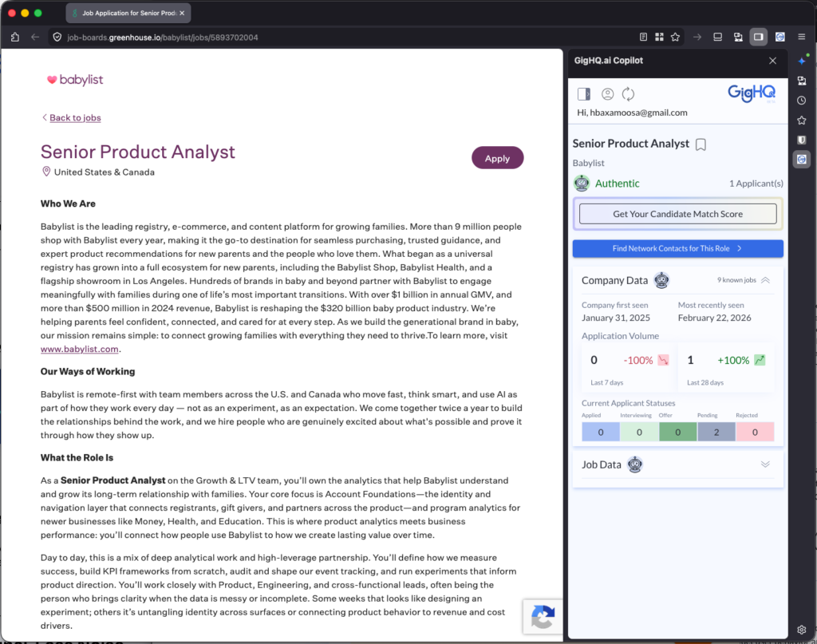Image resolution: width=817 pixels, height=644 pixels.
Task: Click the Authentic status label
Action: point(617,184)
